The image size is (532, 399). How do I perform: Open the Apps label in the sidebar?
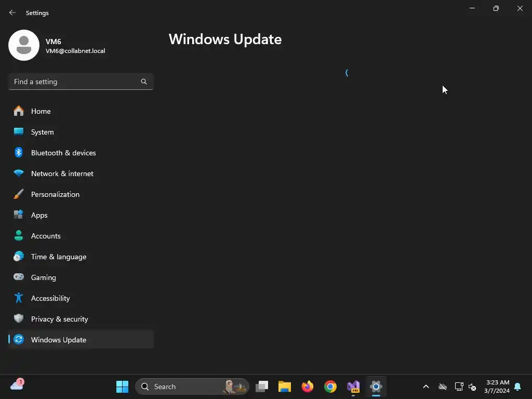click(39, 215)
